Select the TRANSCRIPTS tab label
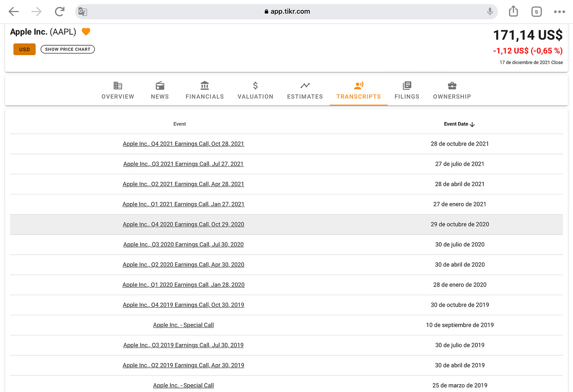The height and width of the screenshot is (392, 573). pos(359,97)
